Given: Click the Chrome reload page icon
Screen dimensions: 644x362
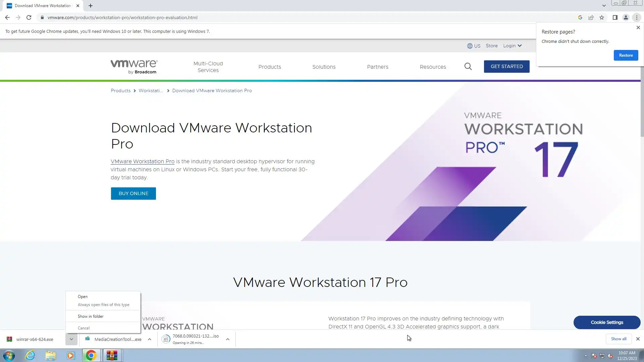Looking at the screenshot, I should pyautogui.click(x=29, y=17).
